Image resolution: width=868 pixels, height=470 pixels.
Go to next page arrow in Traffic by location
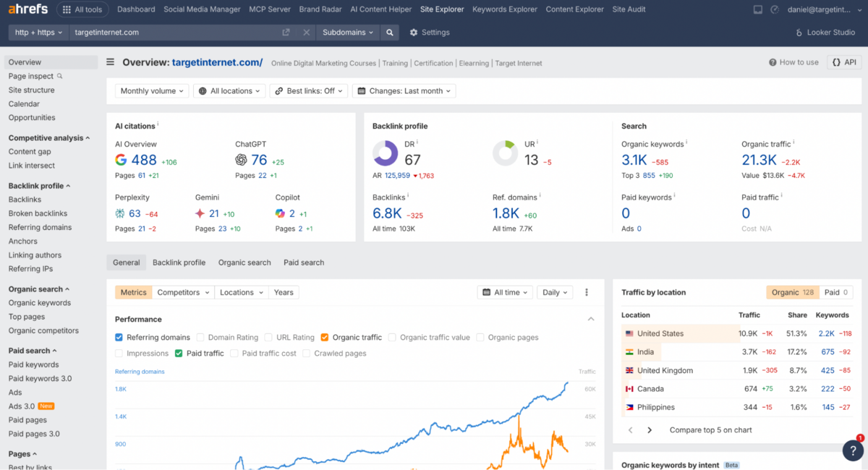pyautogui.click(x=650, y=430)
